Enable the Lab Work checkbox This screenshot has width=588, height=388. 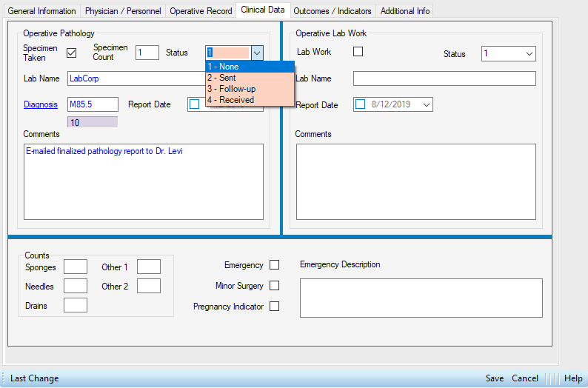pyautogui.click(x=358, y=52)
